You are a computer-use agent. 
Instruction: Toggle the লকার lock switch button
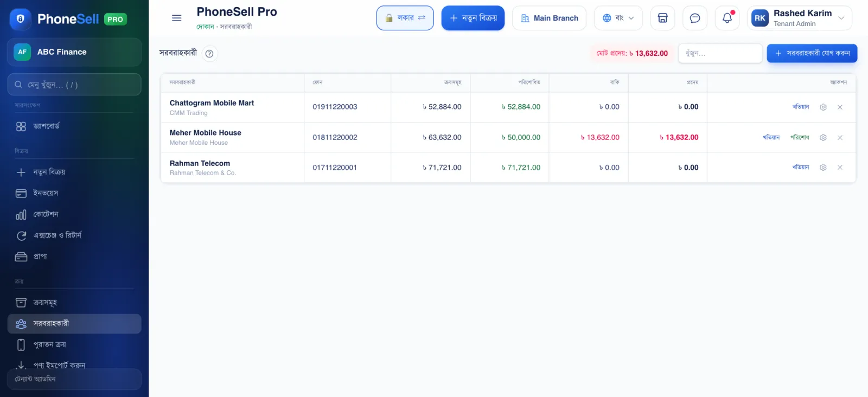point(405,18)
